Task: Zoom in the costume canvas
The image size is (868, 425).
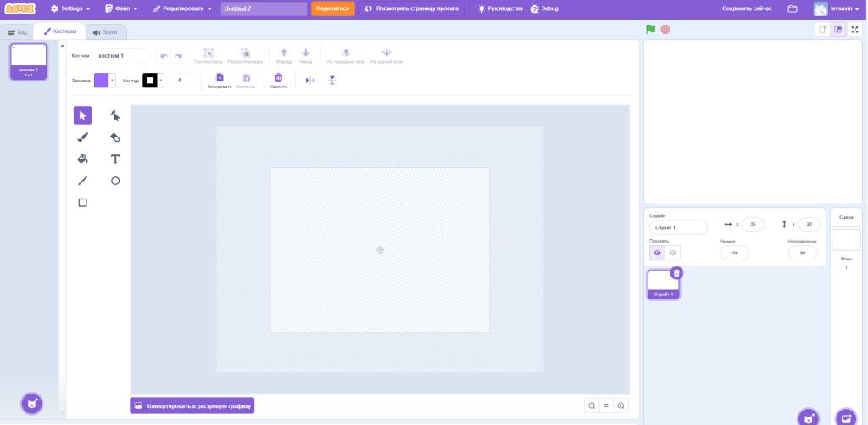Action: (x=621, y=405)
